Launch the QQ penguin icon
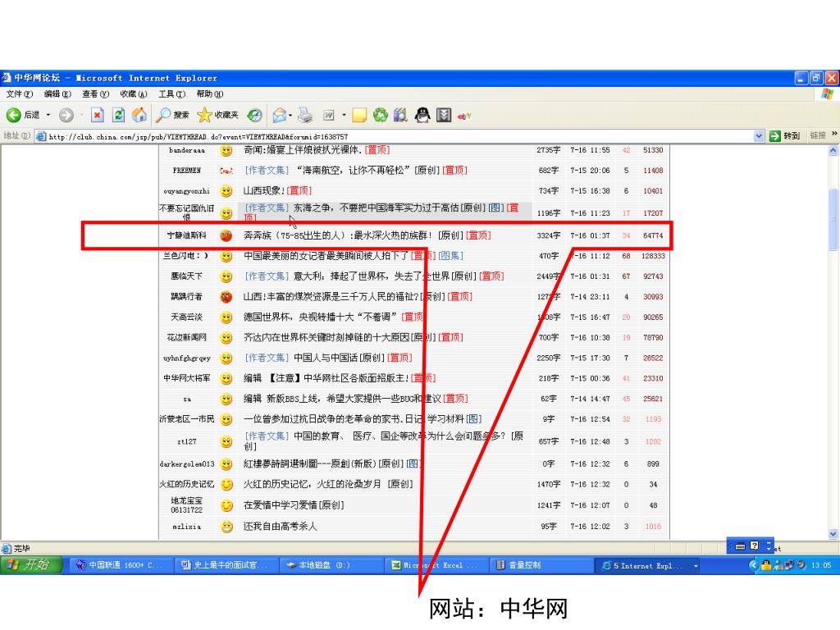The width and height of the screenshot is (840, 630). click(422, 115)
